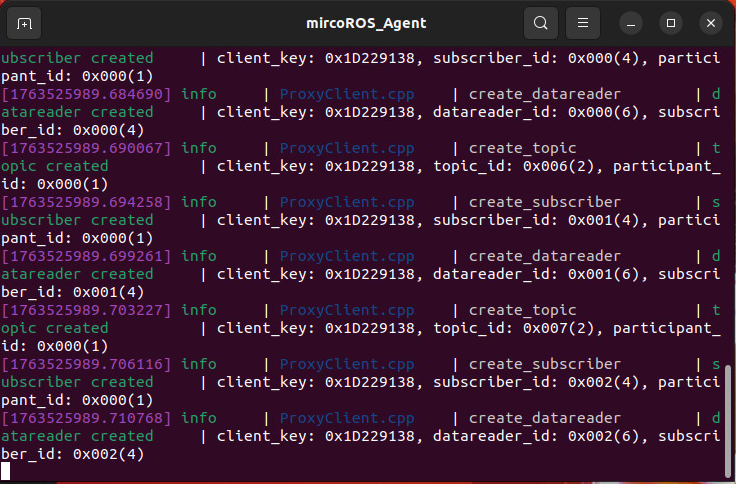Open the hamburger menu
This screenshot has width=736, height=484.
click(583, 23)
